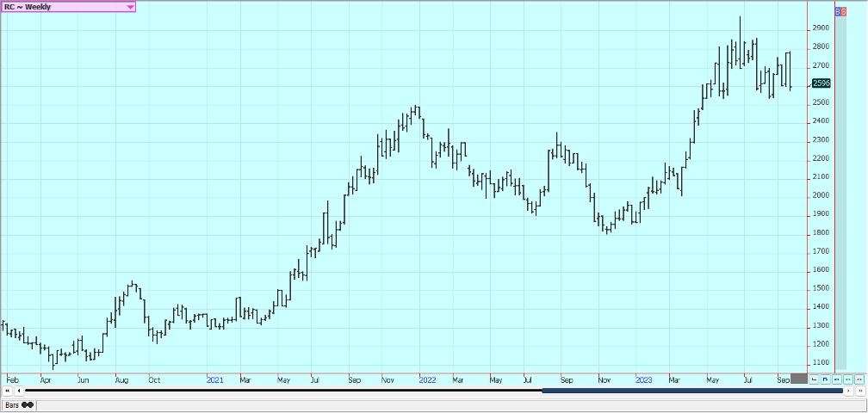The width and height of the screenshot is (868, 413).
Task: Click the gray box after Sep label
Action: tap(799, 379)
